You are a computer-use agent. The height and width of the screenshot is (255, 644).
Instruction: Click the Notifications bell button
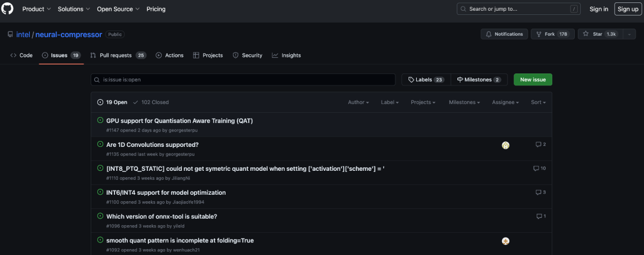click(504, 34)
